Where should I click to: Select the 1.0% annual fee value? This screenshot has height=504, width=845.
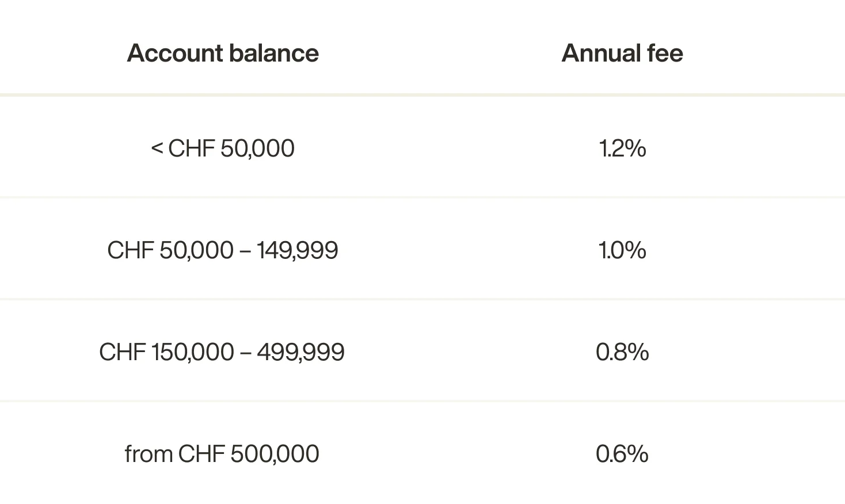point(622,250)
